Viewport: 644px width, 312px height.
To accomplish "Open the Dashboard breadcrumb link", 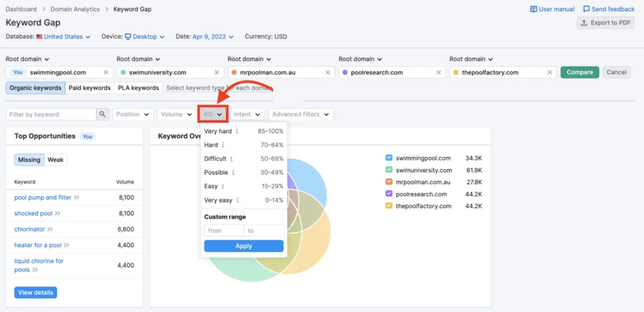I will click(x=21, y=9).
